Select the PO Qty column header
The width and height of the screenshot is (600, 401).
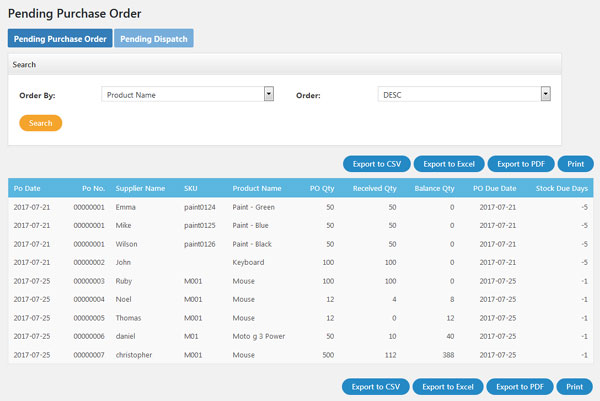[x=322, y=188]
